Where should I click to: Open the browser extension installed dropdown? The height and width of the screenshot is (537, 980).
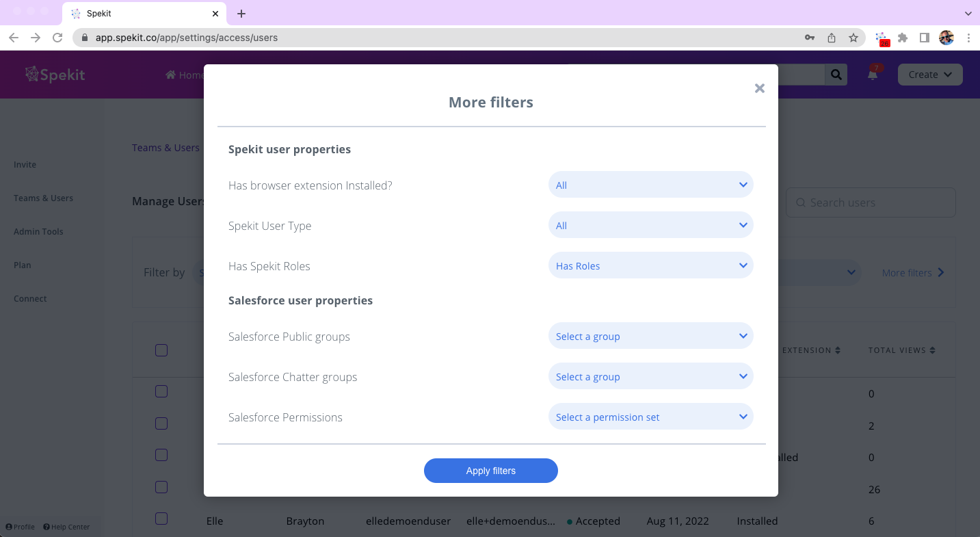[x=650, y=185]
